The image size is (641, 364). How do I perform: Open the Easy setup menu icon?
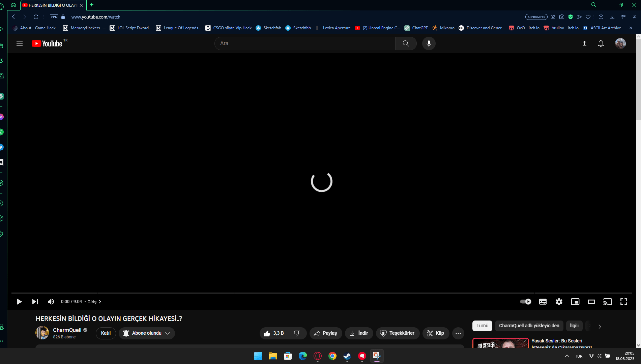tap(623, 17)
